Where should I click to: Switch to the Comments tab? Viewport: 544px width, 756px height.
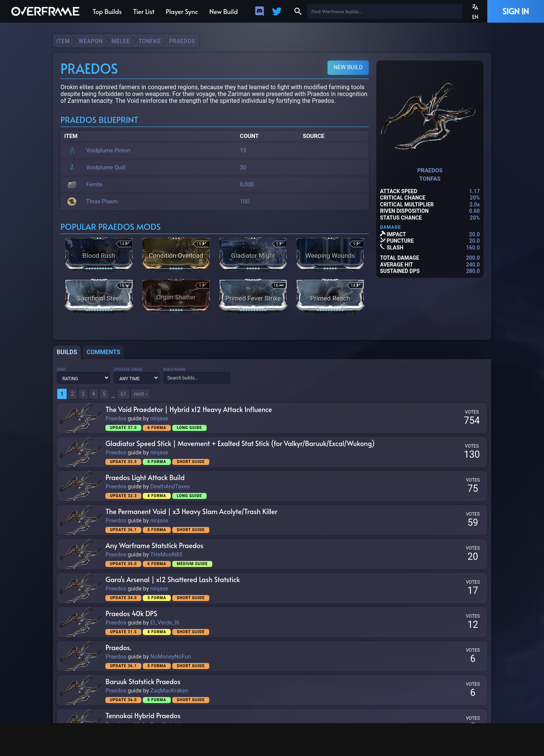103,352
